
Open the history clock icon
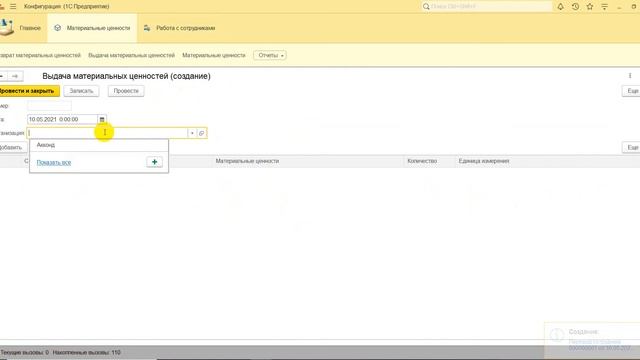point(575,7)
